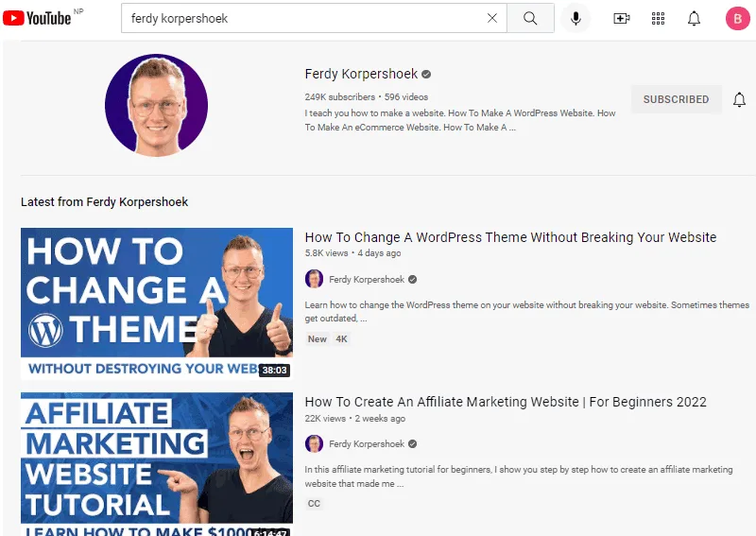
Task: Open the Ferdy Korpershoek channel name link
Action: pos(361,74)
